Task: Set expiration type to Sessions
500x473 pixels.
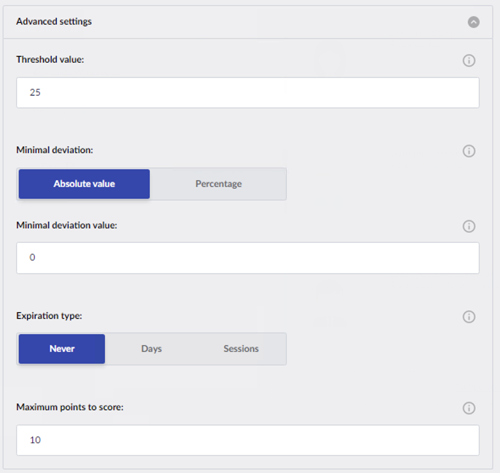Action: click(241, 349)
